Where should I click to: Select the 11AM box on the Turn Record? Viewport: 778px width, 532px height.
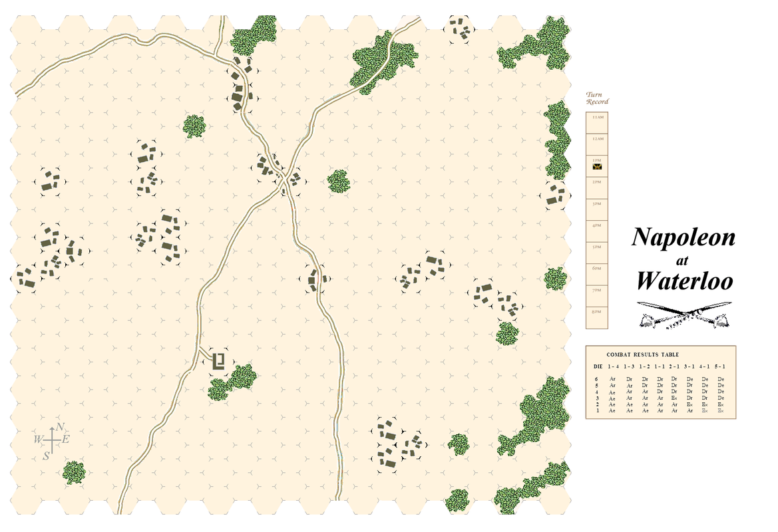[x=597, y=123]
